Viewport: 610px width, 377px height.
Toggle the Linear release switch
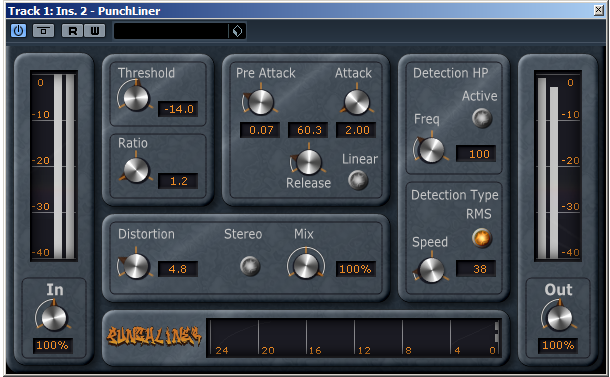click(x=358, y=180)
